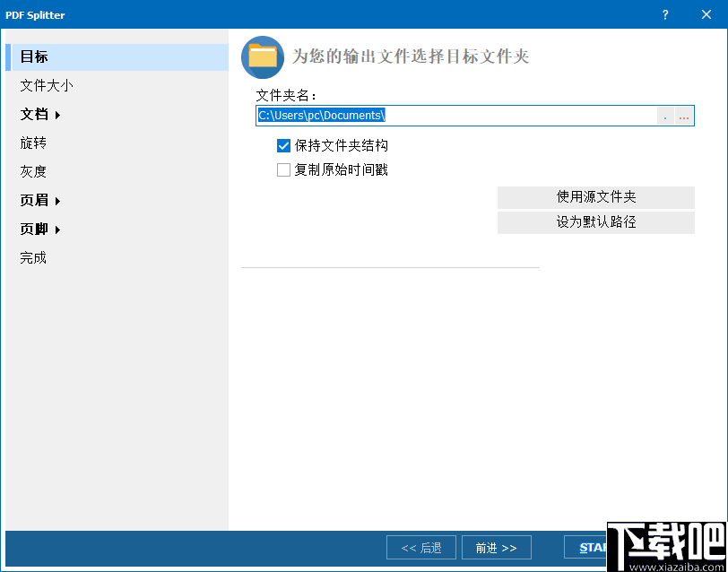Click the 使用源文件夹 button
The image size is (728, 572).
[x=595, y=197]
